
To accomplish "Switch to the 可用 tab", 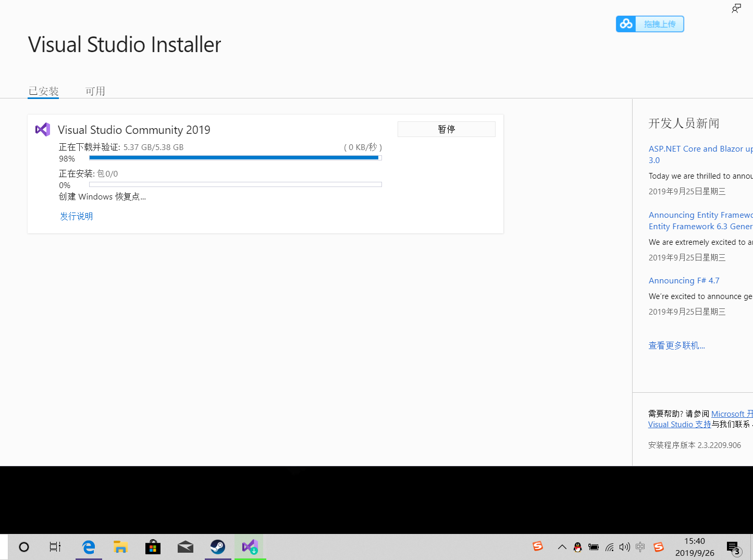I will (95, 91).
